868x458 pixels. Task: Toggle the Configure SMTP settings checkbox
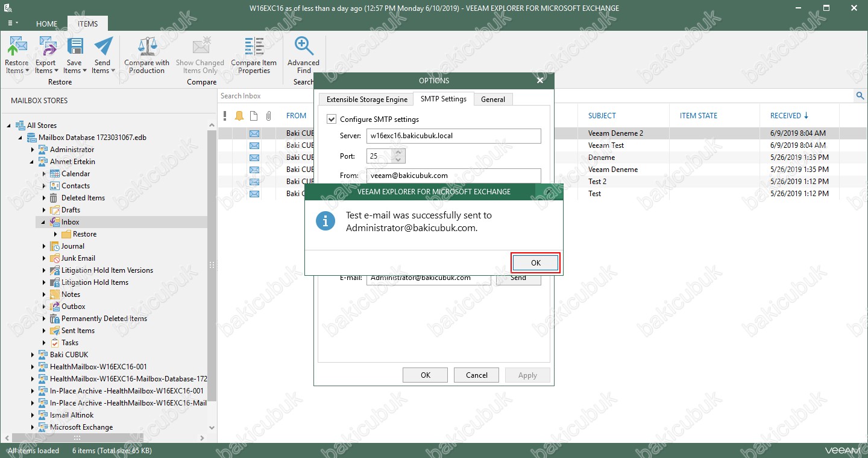click(332, 119)
